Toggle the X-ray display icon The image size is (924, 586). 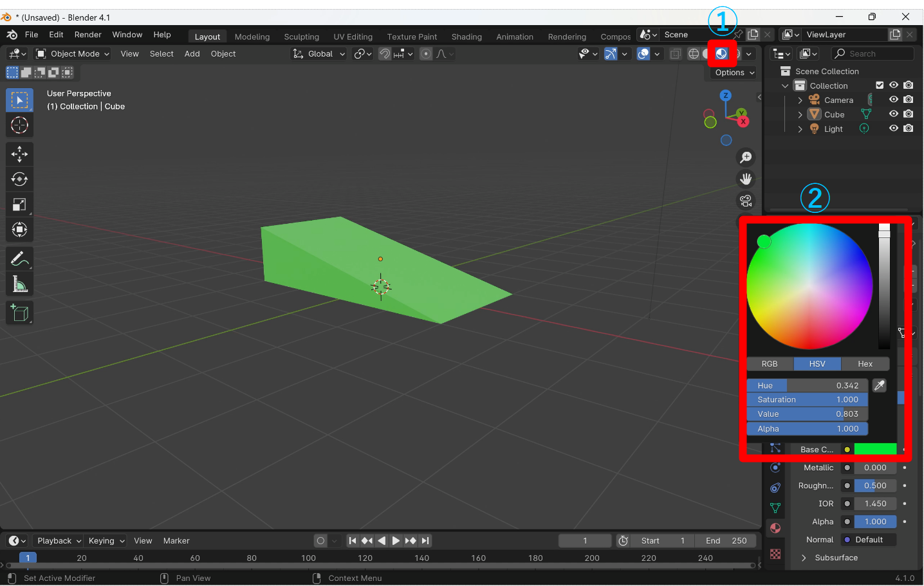(675, 54)
